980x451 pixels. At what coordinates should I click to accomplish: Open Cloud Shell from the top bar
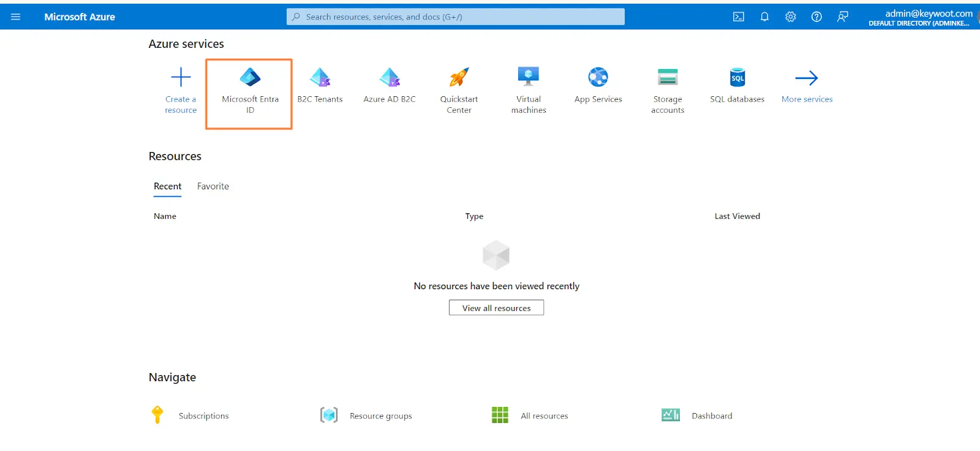739,17
